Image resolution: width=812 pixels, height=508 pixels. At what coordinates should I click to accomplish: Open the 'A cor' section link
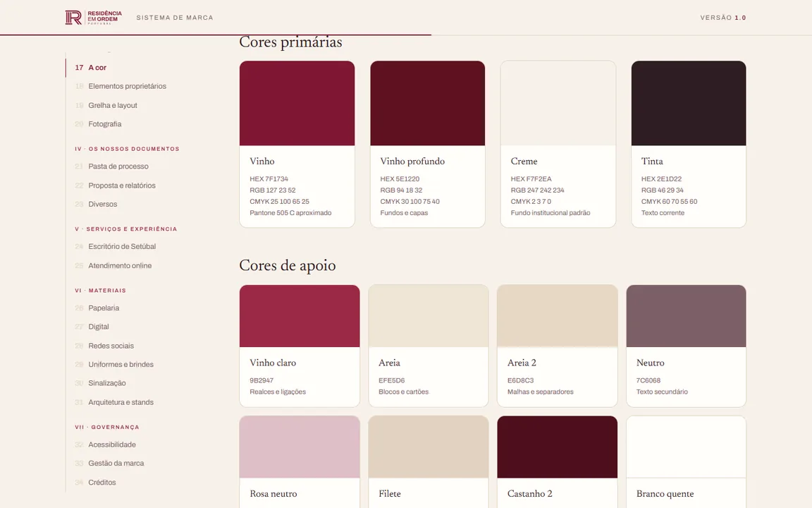pyautogui.click(x=97, y=68)
